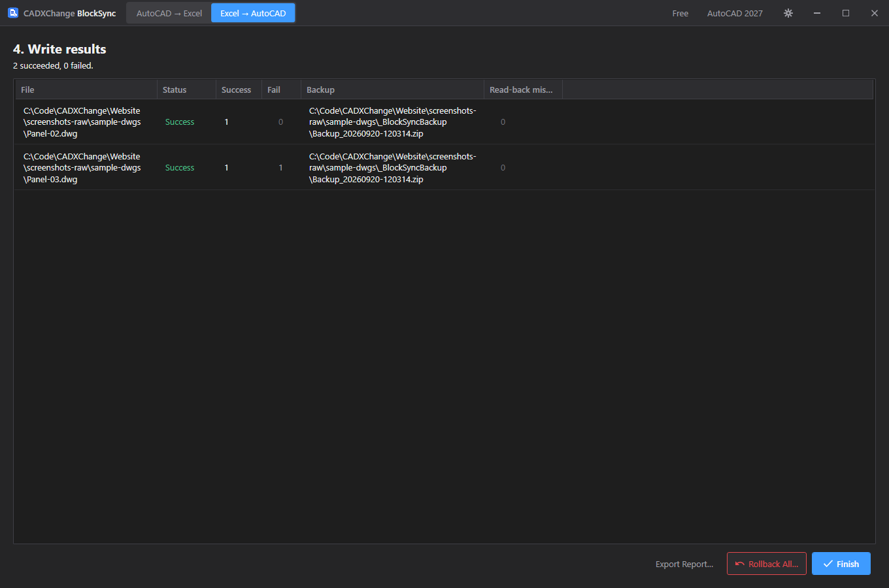Click the Finish button
Viewport: 889px width, 588px height.
[841, 564]
